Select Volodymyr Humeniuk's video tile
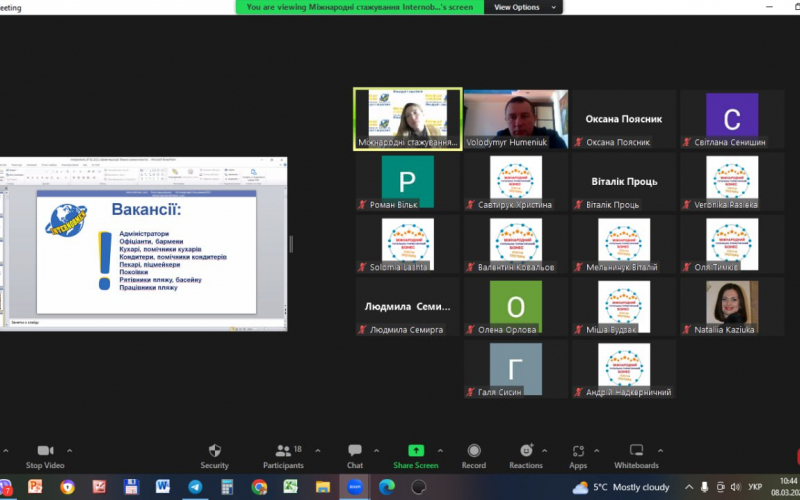The width and height of the screenshot is (800, 500). tap(516, 119)
